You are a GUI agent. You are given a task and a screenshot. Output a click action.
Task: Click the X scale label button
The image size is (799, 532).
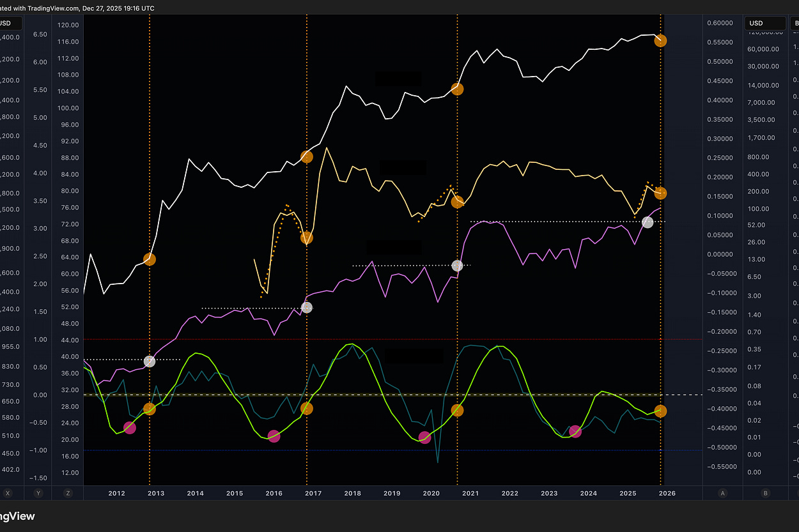pos(8,493)
